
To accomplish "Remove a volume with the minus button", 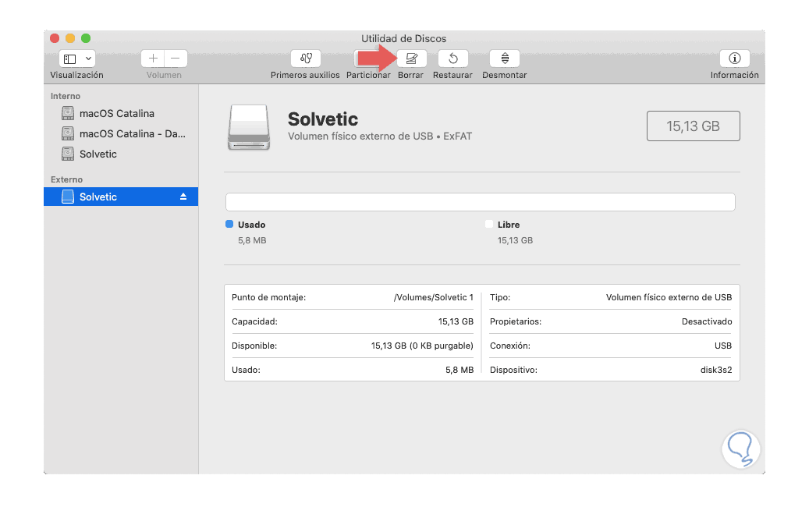I will pyautogui.click(x=176, y=59).
